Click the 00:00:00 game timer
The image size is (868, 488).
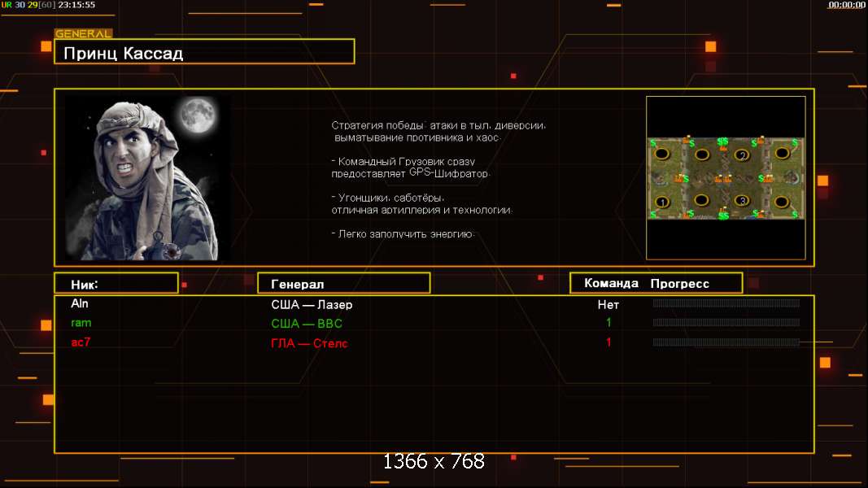coord(846,5)
